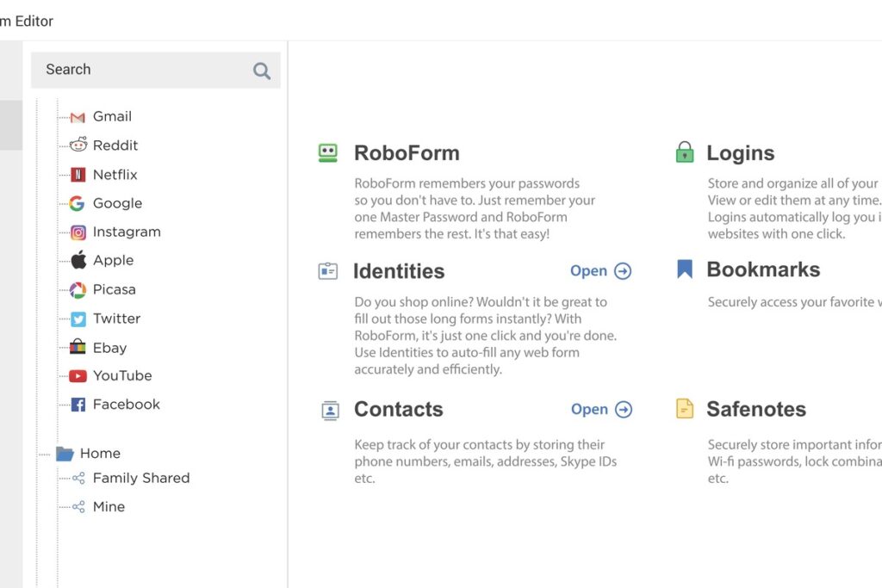Click the Instagram camera icon
Viewport: 882px width, 588px height.
click(x=78, y=232)
